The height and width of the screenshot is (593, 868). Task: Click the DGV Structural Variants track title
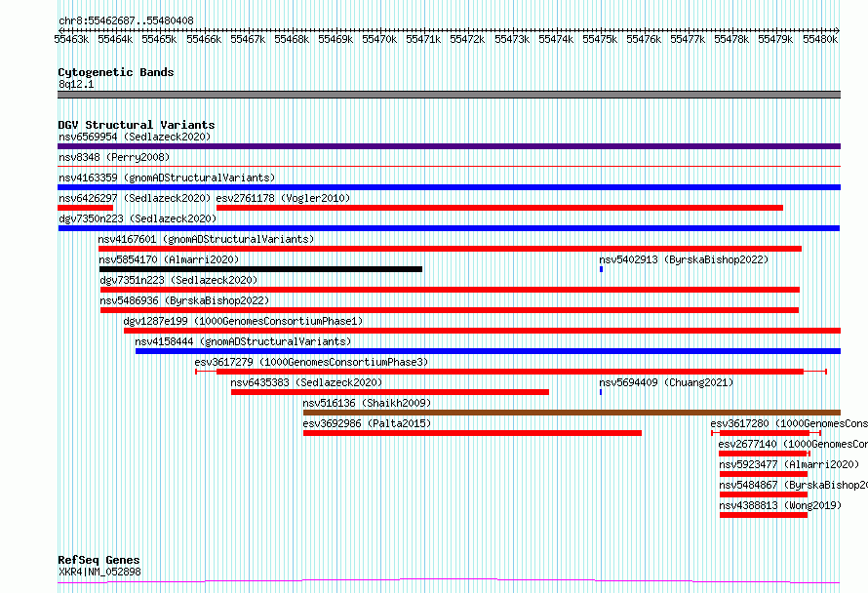(137, 125)
